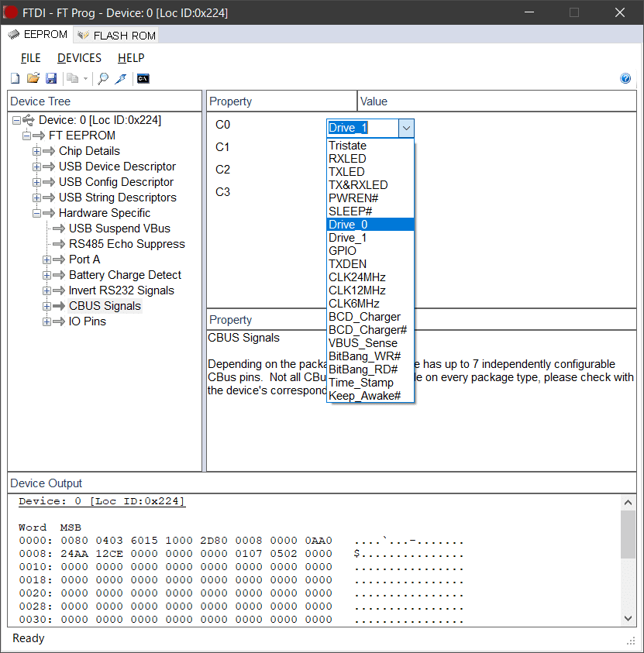The width and height of the screenshot is (644, 653).
Task: Click the Program Devices lightning icon
Action: pyautogui.click(x=120, y=78)
